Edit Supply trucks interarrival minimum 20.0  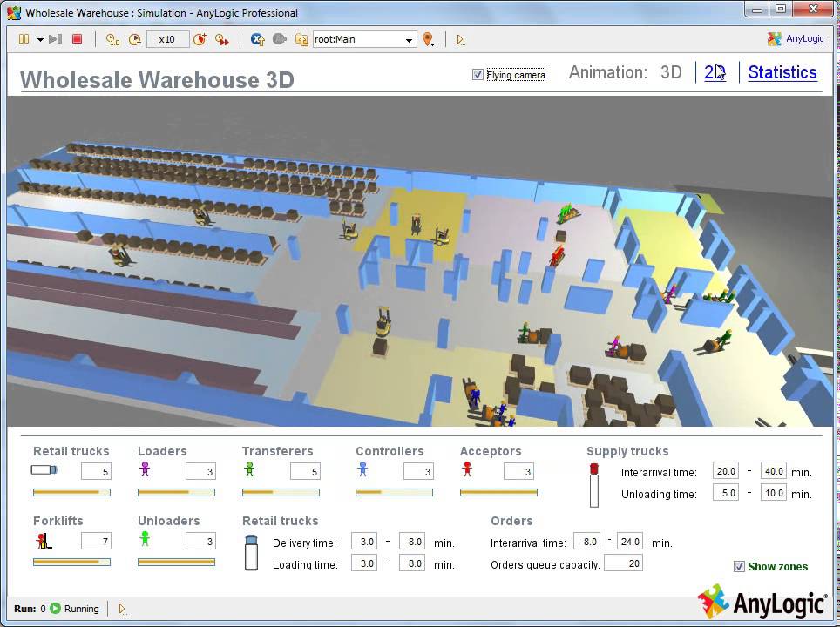(x=726, y=471)
